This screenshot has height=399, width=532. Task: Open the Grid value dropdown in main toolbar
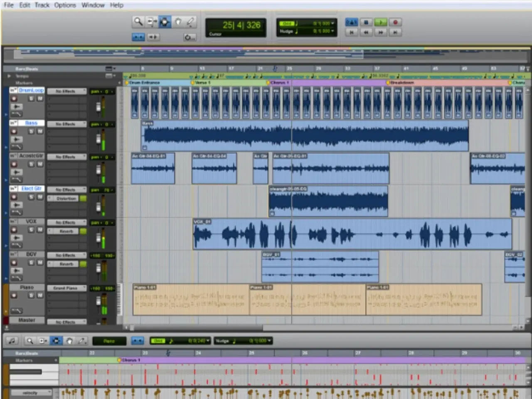[332, 24]
